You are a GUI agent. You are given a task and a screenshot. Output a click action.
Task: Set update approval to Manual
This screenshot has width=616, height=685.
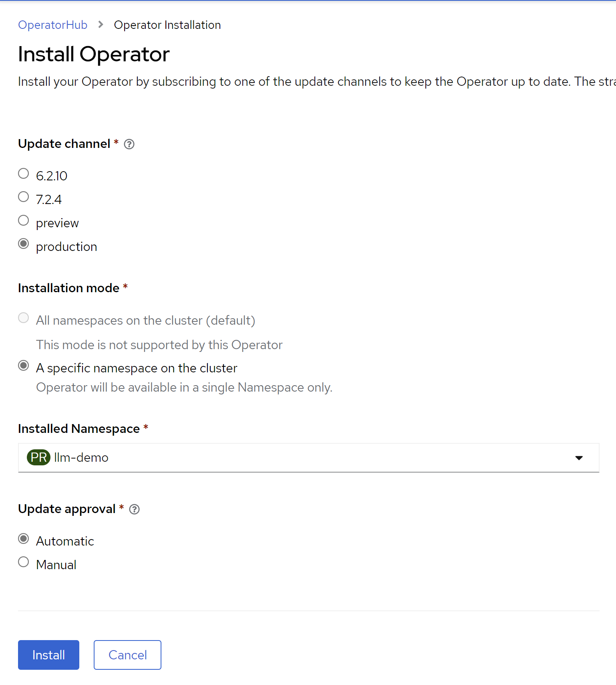(x=24, y=562)
